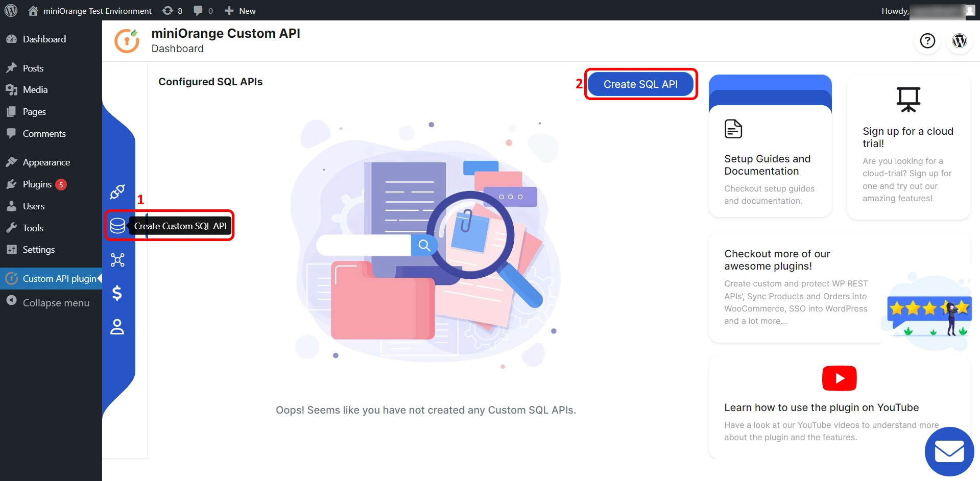The width and height of the screenshot is (980, 481).
Task: Go to the WordPress Dashboard menu
Action: (51, 39)
